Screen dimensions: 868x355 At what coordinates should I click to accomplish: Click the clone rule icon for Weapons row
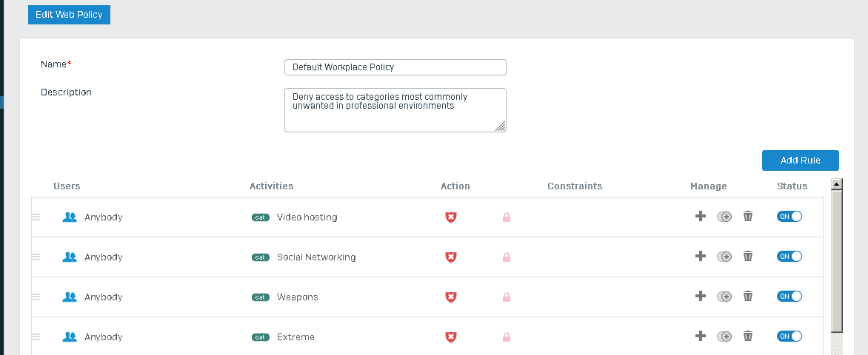coord(724,297)
